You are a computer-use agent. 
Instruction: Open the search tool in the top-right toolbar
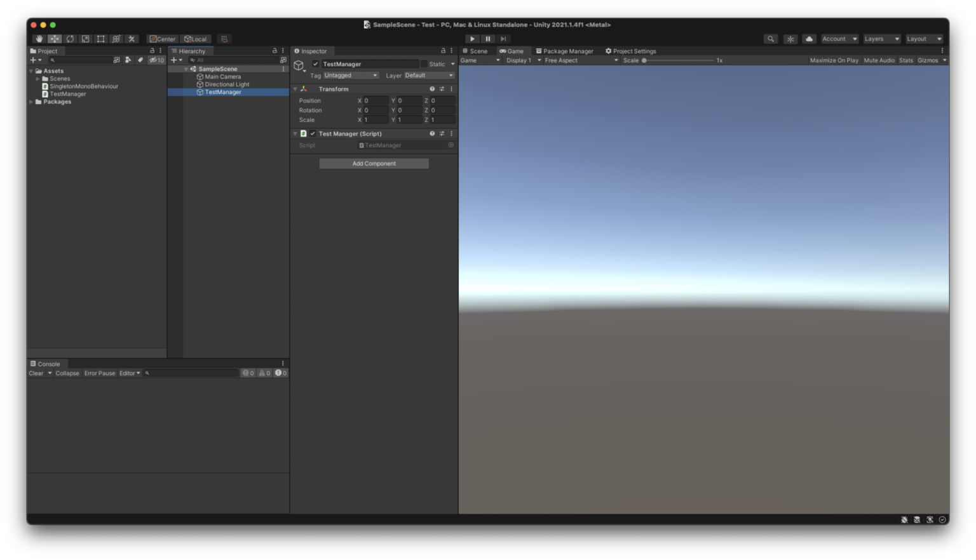point(769,39)
